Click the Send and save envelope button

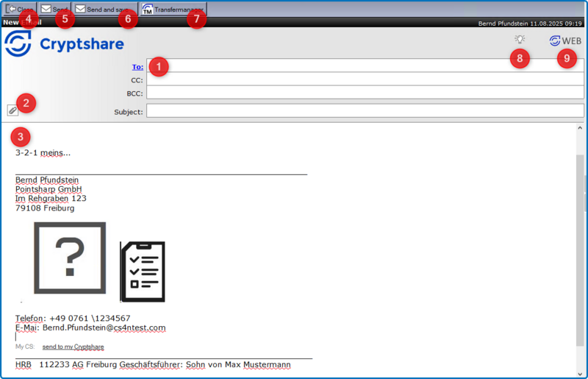[104, 9]
